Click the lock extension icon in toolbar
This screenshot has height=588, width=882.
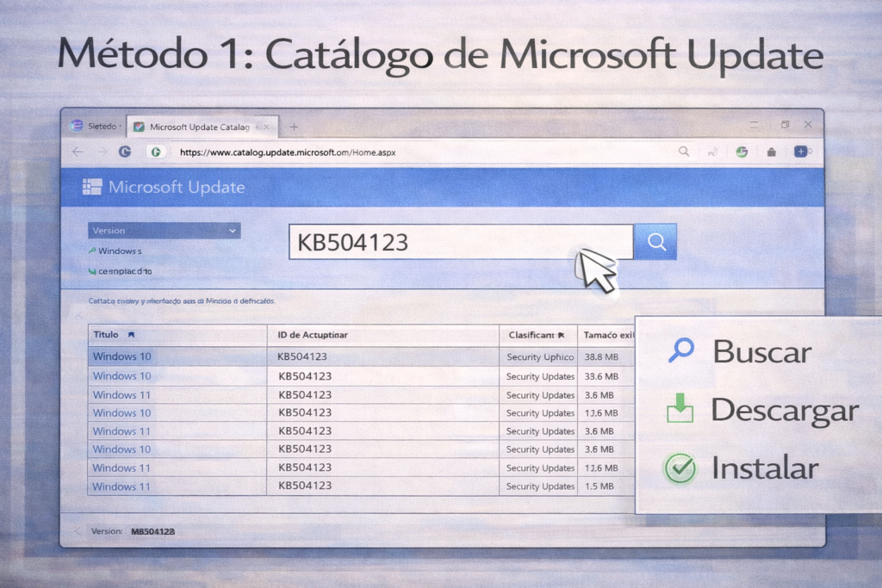tap(771, 152)
